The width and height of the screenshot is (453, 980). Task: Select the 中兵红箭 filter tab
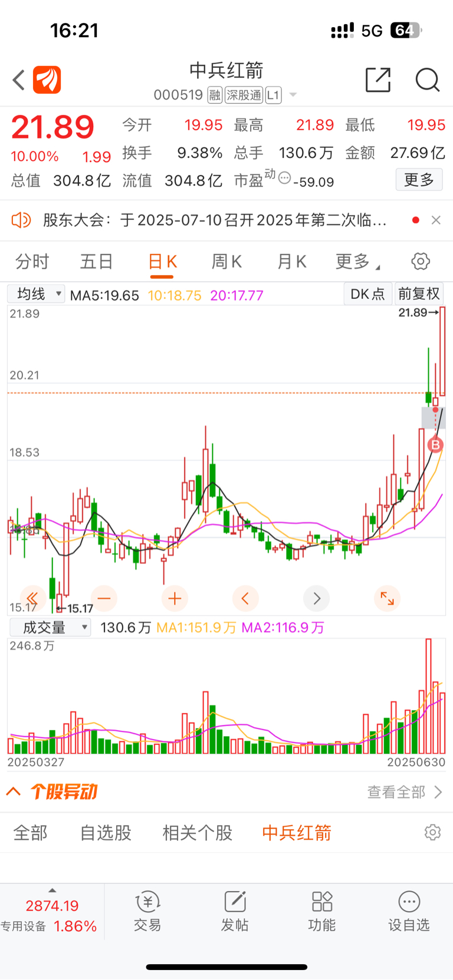pos(297,833)
